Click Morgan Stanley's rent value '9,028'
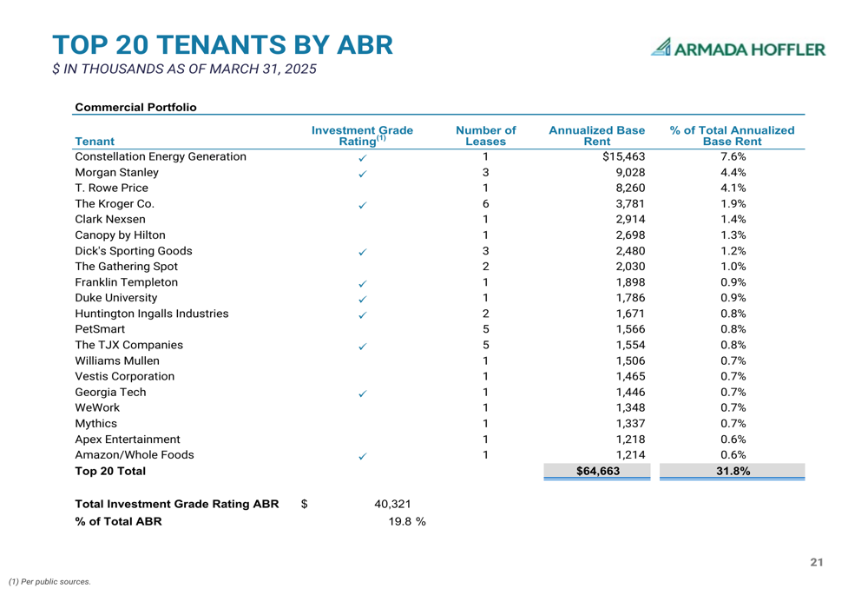Viewport: 868px width, 595px height. (x=630, y=172)
